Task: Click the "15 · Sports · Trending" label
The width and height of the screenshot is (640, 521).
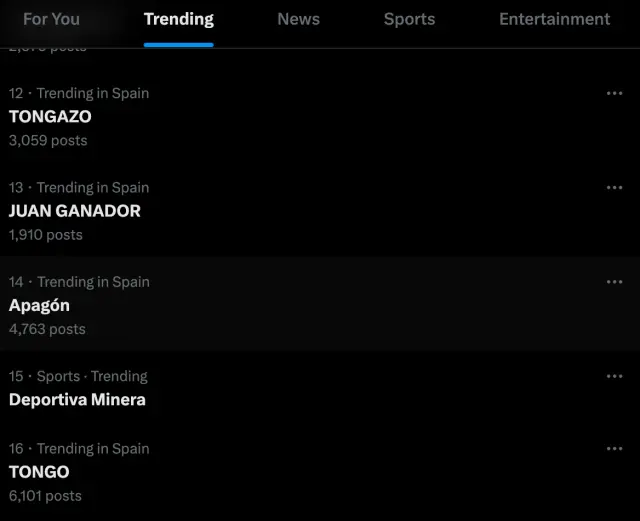Action: [78, 376]
